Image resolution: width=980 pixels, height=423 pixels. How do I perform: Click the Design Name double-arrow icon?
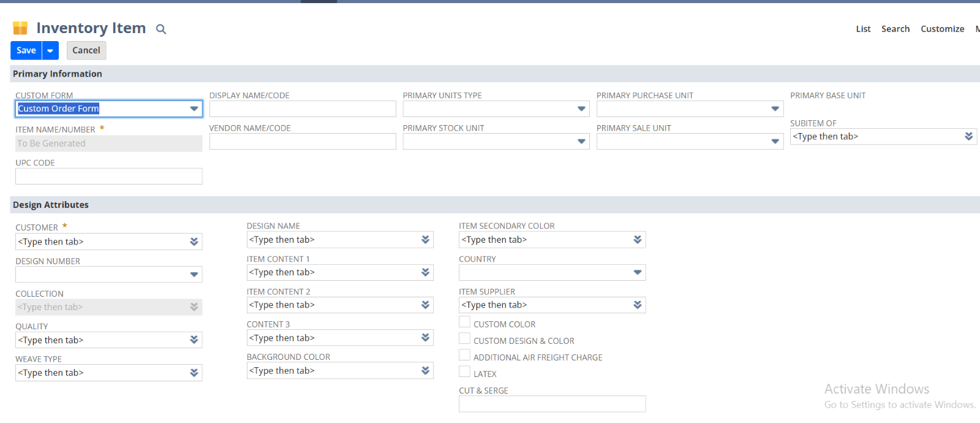coord(425,240)
